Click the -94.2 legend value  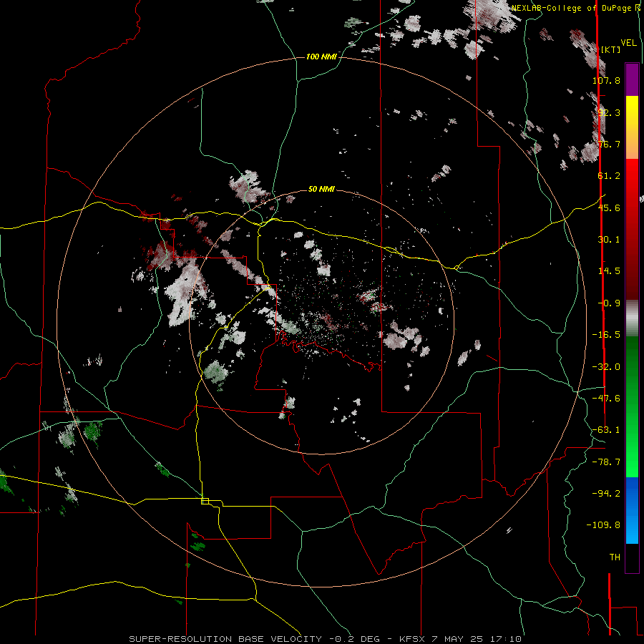click(x=606, y=493)
